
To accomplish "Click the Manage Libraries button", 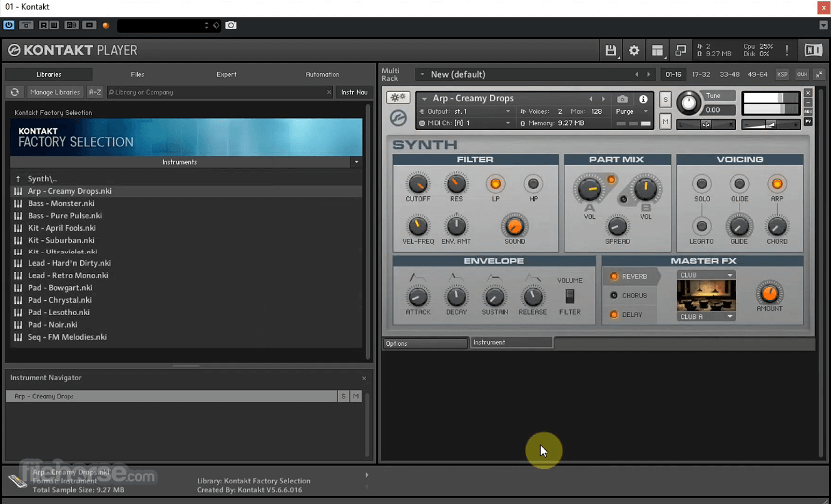I will pyautogui.click(x=55, y=92).
